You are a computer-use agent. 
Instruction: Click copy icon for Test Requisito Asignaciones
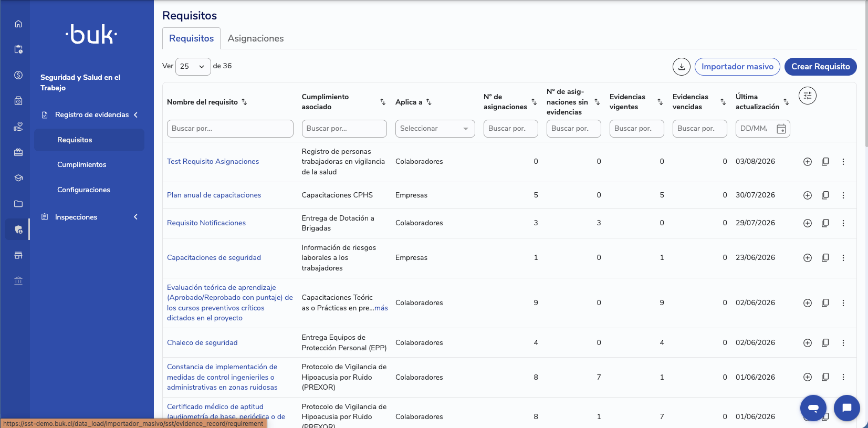pyautogui.click(x=825, y=162)
